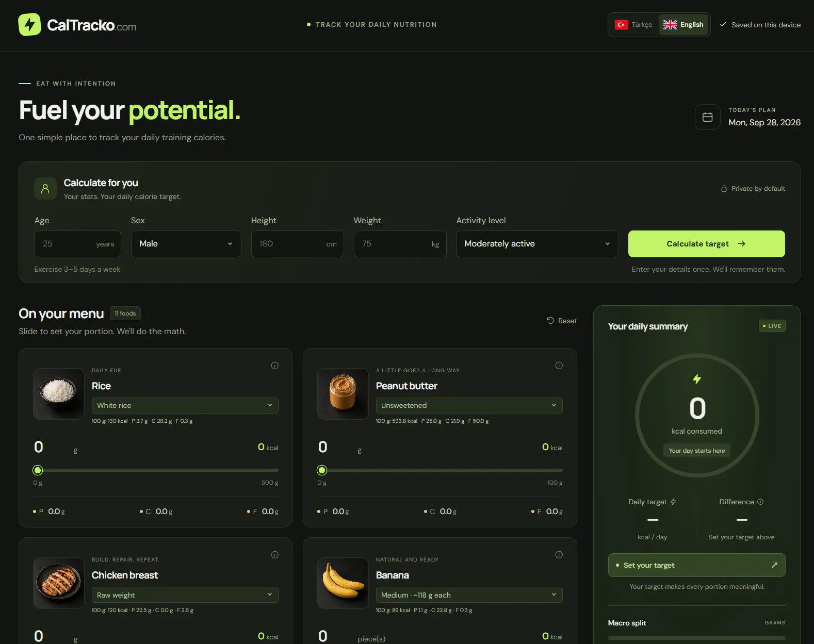This screenshot has width=814, height=644.
Task: Click the arrow icon on Set your target
Action: [x=774, y=565]
